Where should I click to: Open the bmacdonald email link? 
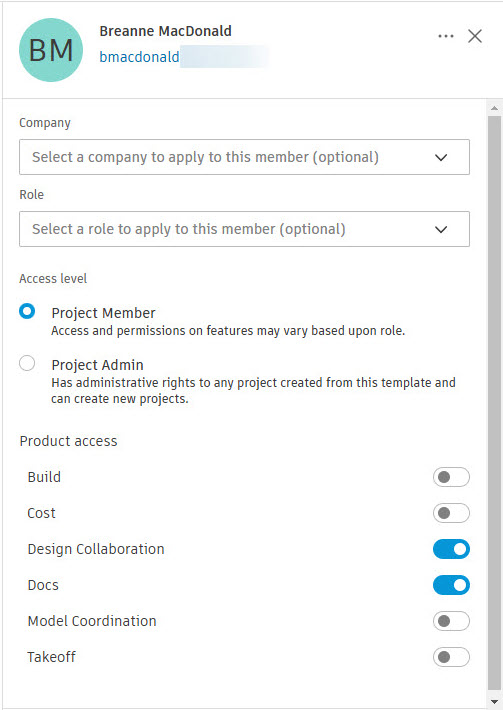139,57
